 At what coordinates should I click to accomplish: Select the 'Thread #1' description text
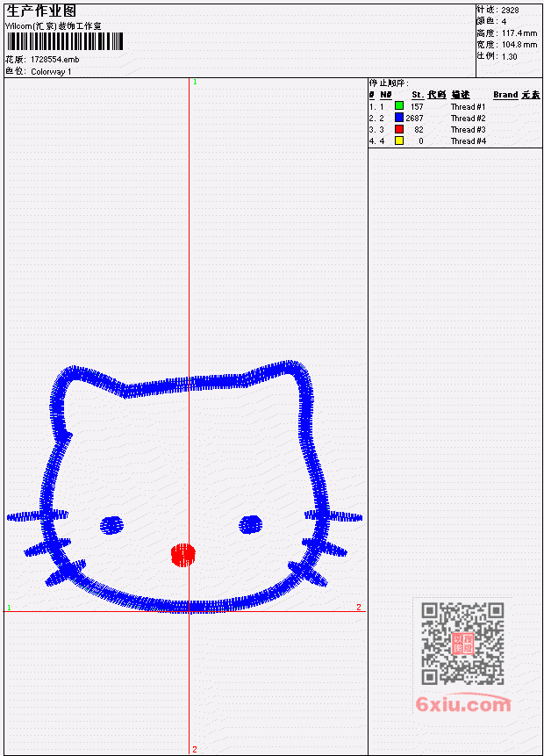coord(468,106)
